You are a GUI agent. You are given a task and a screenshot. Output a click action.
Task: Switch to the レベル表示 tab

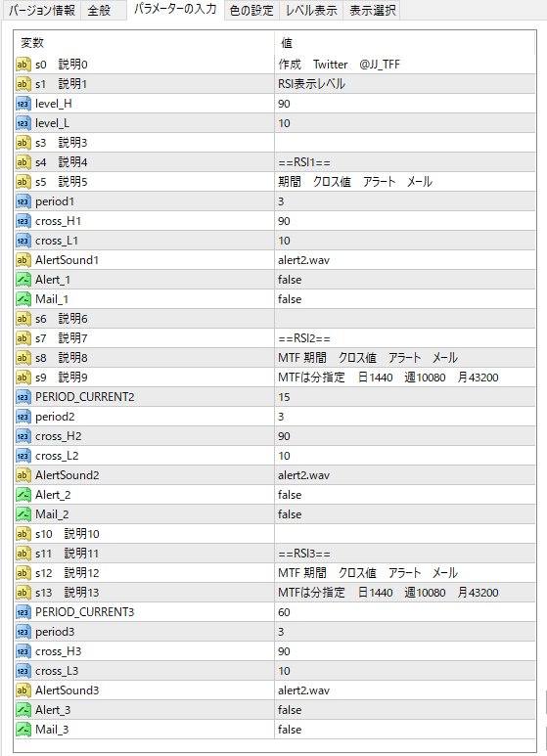coord(311,10)
